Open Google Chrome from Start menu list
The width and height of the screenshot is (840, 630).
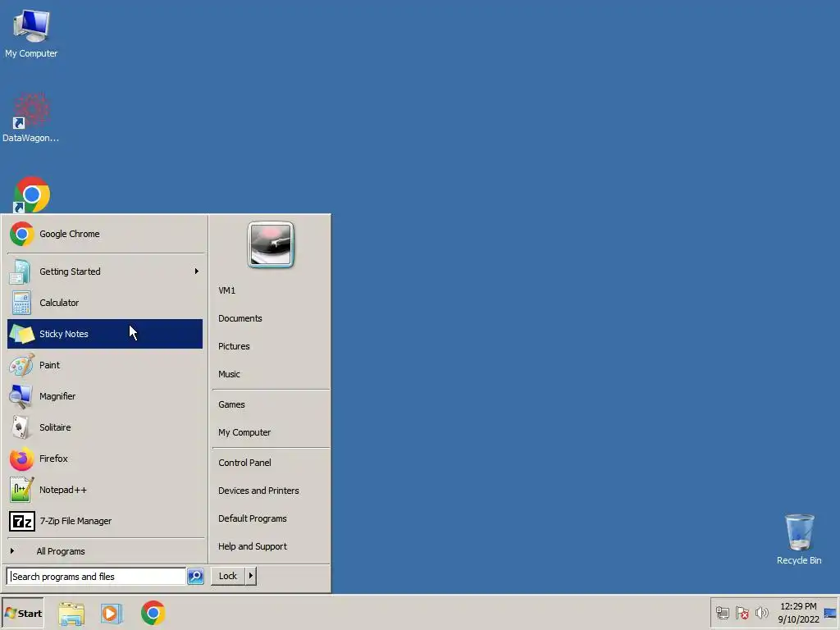pyautogui.click(x=105, y=234)
